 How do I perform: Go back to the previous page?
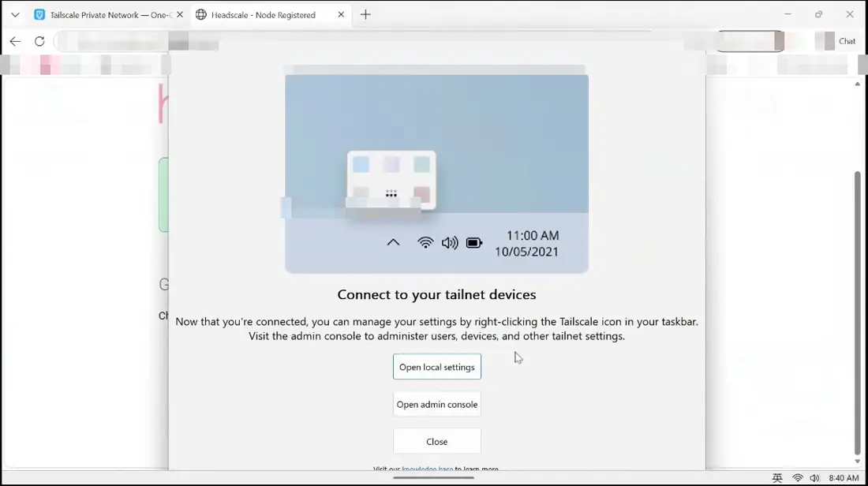tap(15, 41)
